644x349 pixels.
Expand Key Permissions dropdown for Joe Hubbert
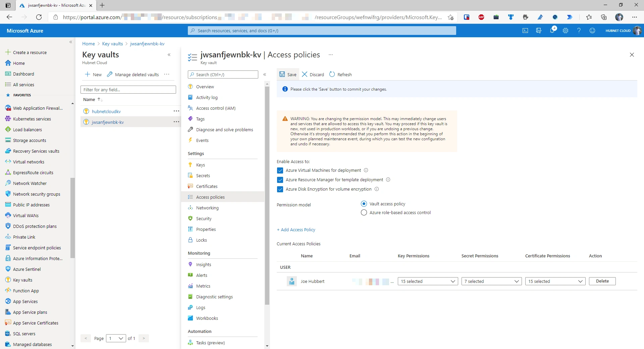pos(428,281)
